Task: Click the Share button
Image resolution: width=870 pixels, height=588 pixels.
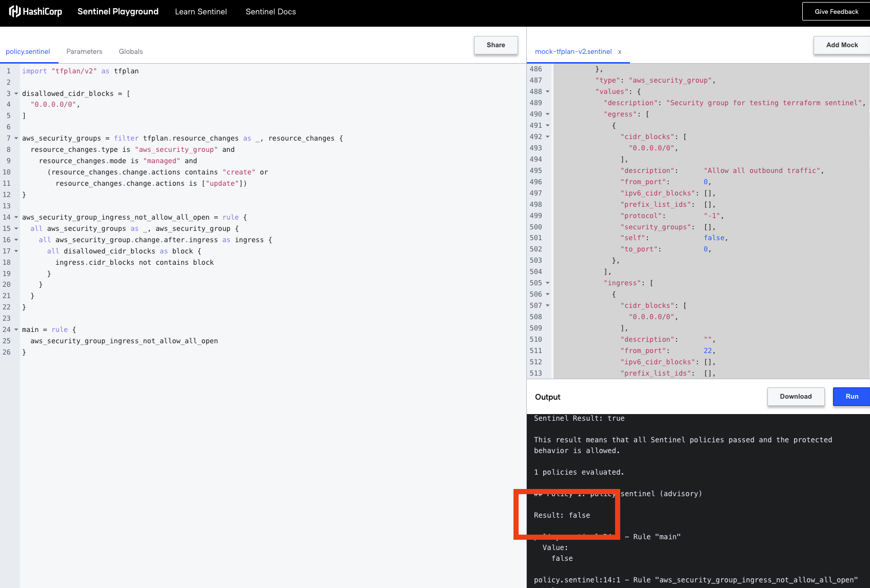Action: click(496, 45)
